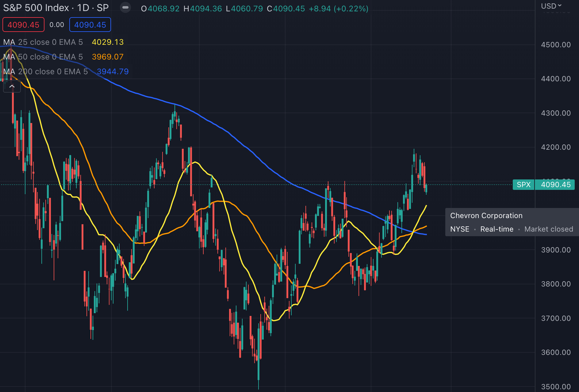Select the MA 200 close indicator legend
The width and height of the screenshot is (579, 392).
point(45,71)
